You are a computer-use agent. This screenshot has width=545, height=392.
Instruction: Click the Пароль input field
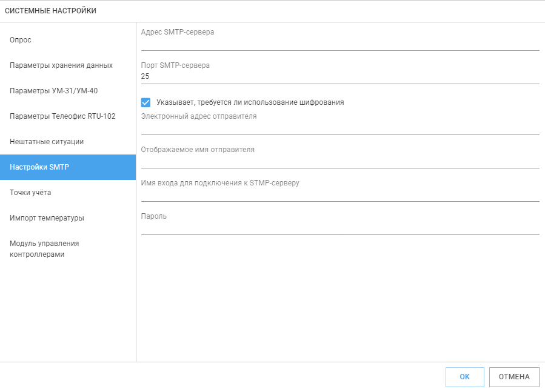340,228
